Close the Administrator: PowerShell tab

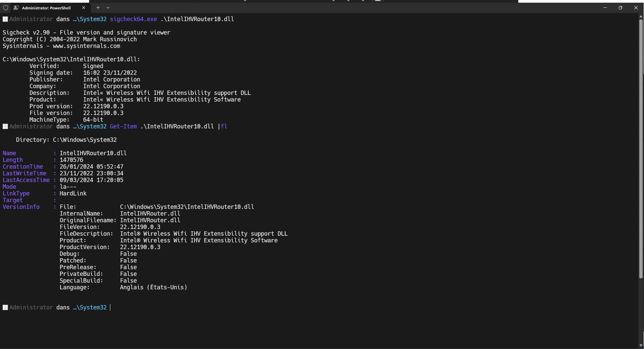[83, 8]
